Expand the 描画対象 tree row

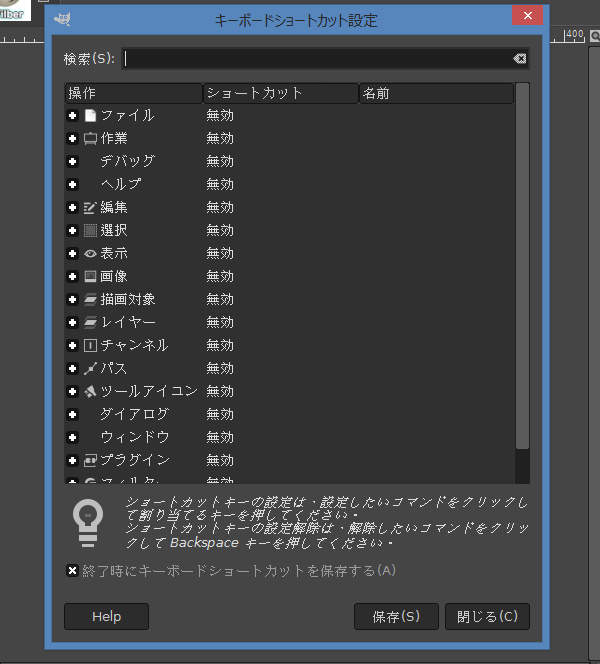tap(72, 299)
